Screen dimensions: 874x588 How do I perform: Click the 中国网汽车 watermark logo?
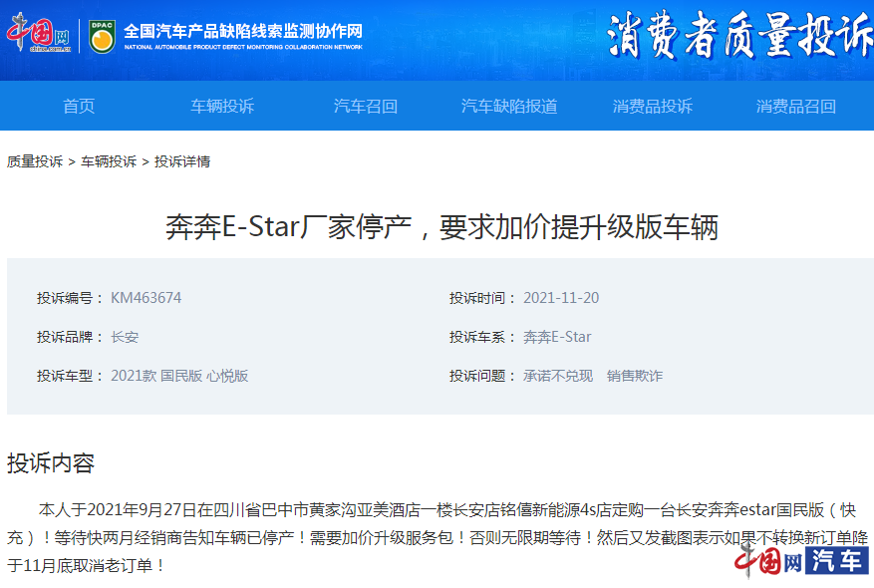point(801,560)
